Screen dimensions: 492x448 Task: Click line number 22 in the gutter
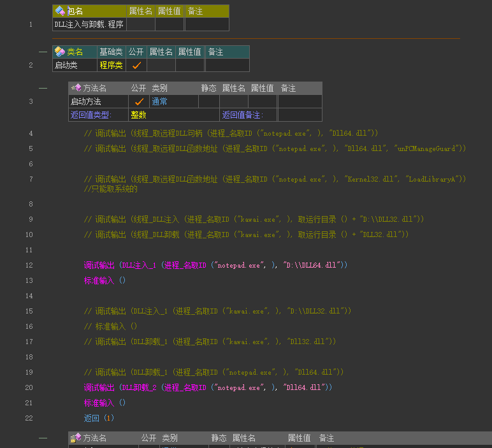tap(29, 418)
